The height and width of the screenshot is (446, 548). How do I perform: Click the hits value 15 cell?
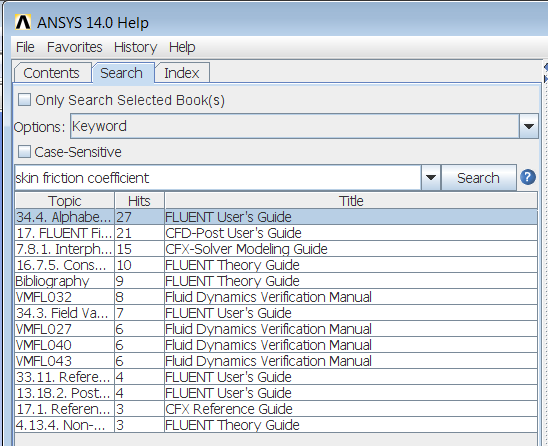point(139,249)
